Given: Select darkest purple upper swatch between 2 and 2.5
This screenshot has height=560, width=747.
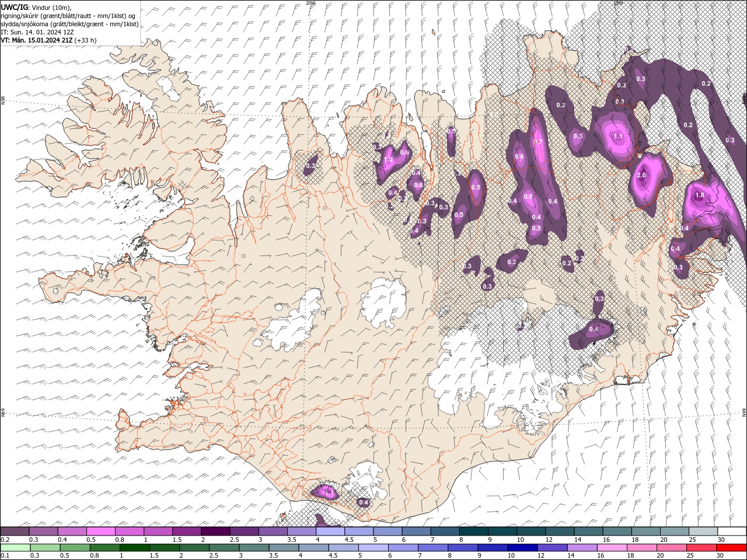Looking at the screenshot, I should [x=215, y=531].
